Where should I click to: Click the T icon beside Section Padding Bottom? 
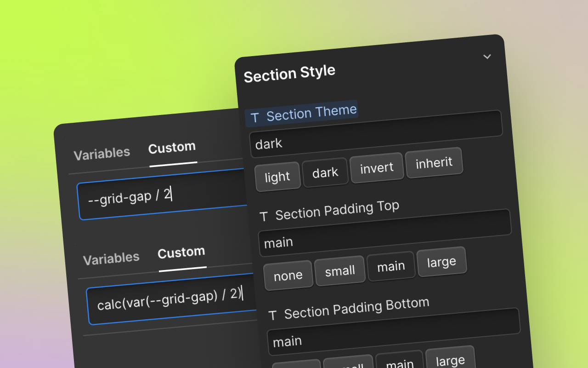click(x=272, y=315)
